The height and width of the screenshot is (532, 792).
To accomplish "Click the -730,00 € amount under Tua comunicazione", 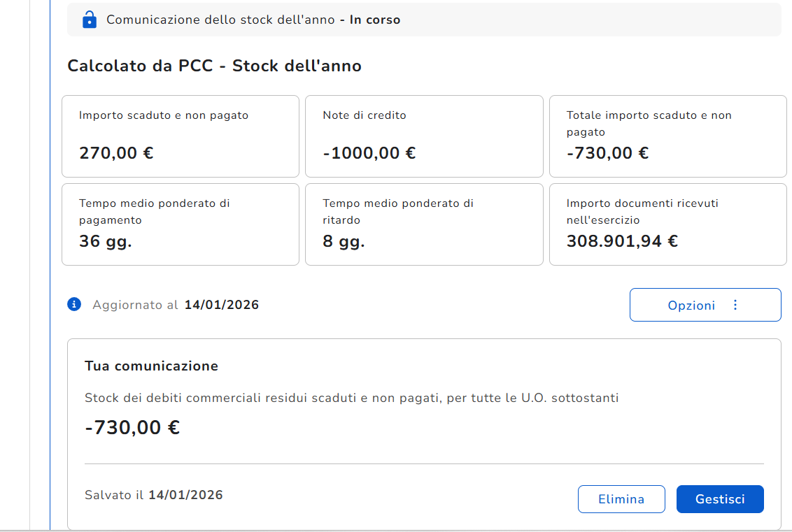I will pos(132,427).
